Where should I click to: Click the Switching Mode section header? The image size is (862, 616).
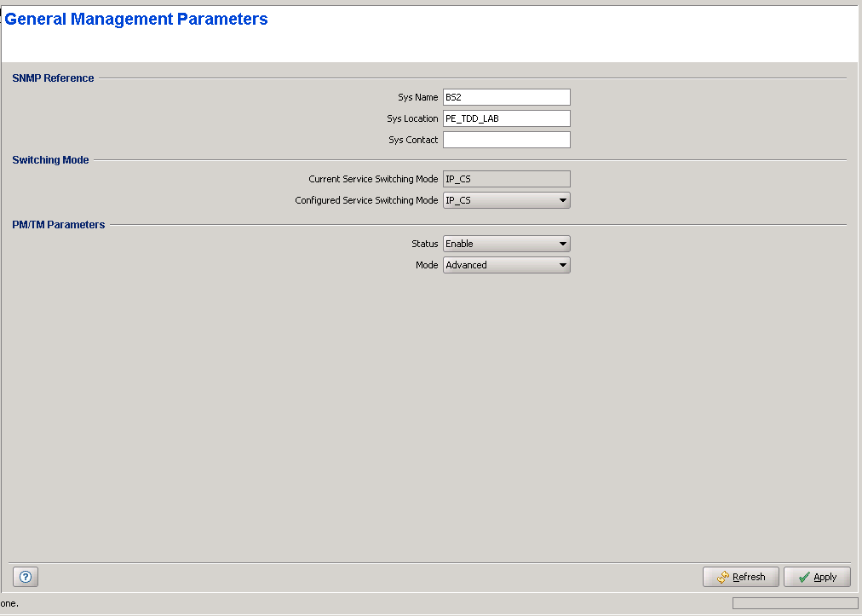point(50,160)
